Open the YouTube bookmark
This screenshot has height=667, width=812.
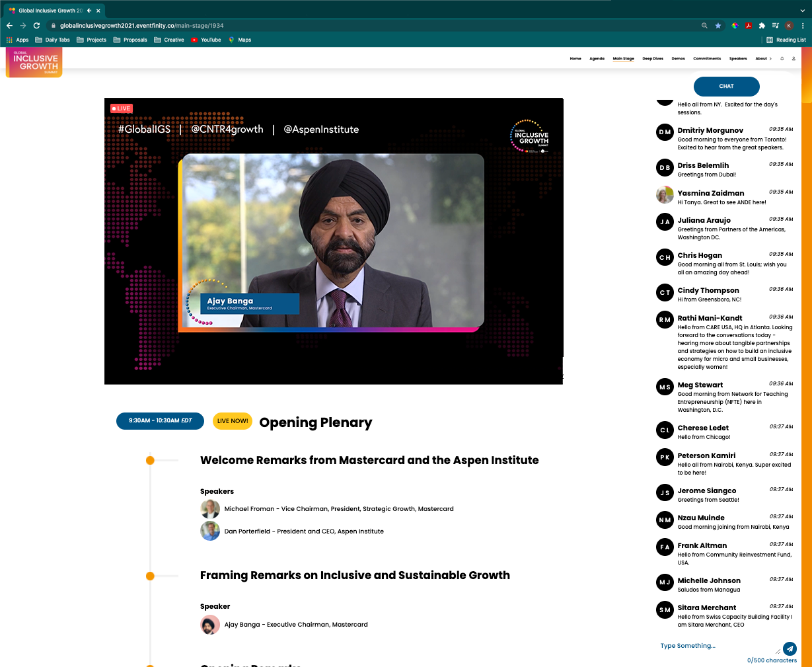206,40
